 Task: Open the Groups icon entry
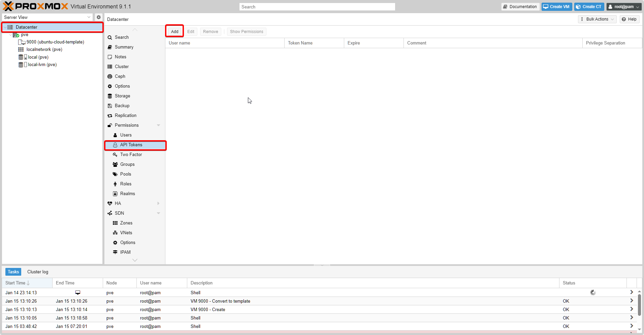(x=115, y=164)
